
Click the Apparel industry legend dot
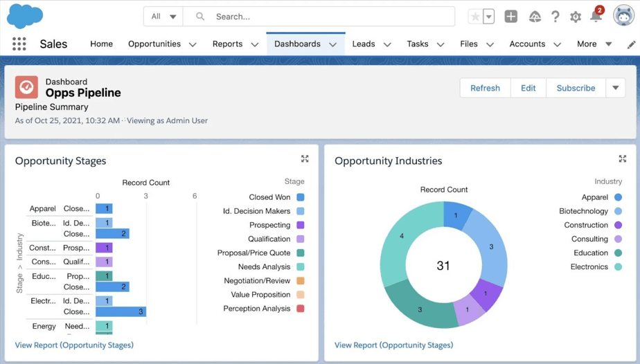[618, 197]
